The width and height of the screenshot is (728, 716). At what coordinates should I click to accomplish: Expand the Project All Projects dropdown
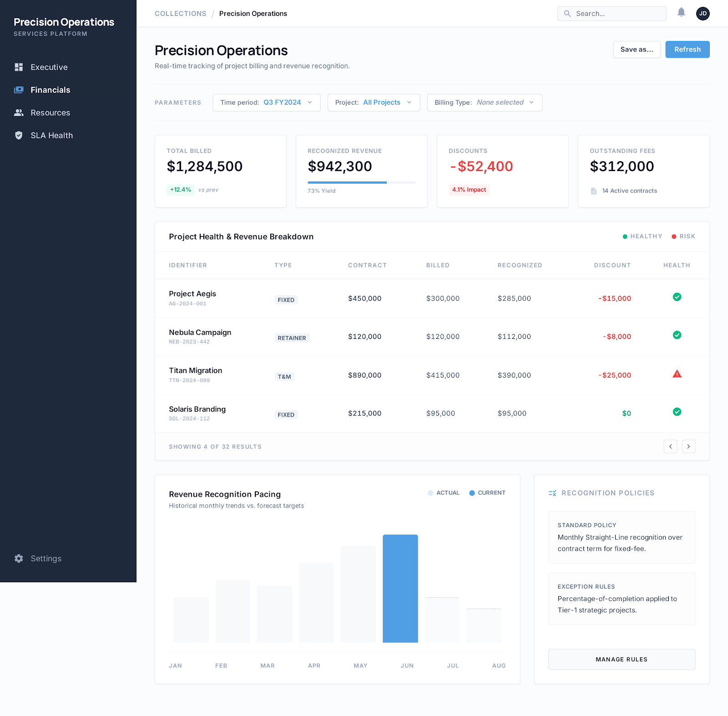[x=373, y=102]
